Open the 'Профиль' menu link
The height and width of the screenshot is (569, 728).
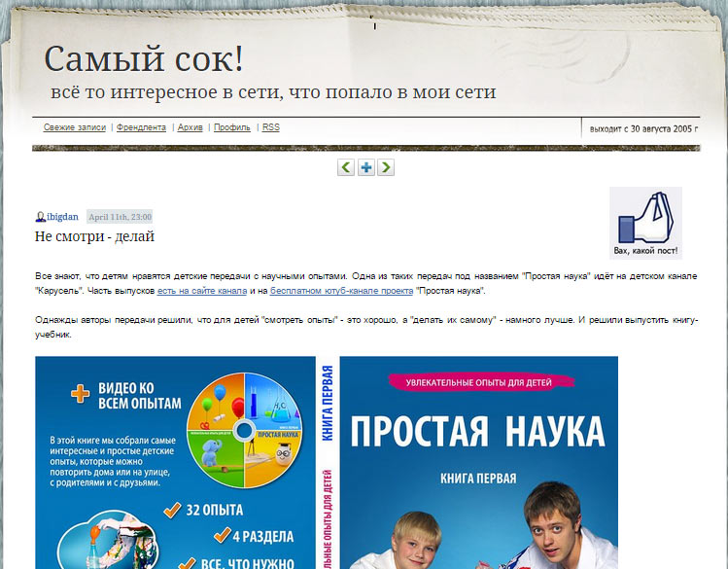pyautogui.click(x=232, y=127)
